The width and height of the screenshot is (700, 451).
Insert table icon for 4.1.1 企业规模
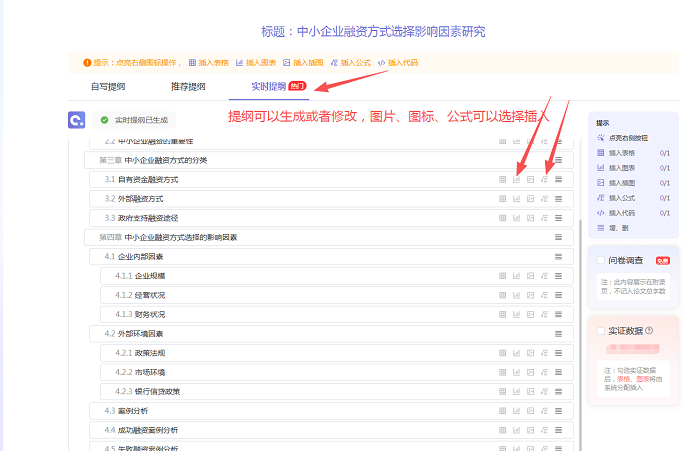502,276
